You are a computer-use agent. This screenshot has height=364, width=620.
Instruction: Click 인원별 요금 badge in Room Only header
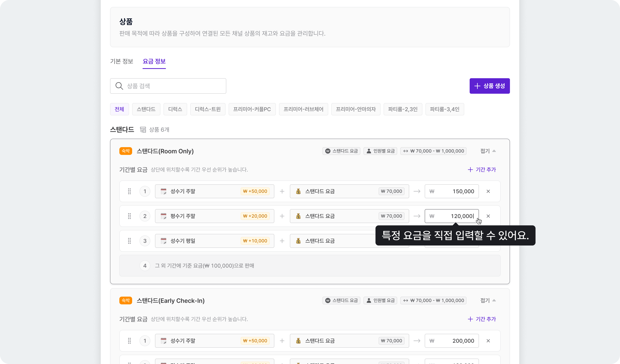click(x=380, y=151)
